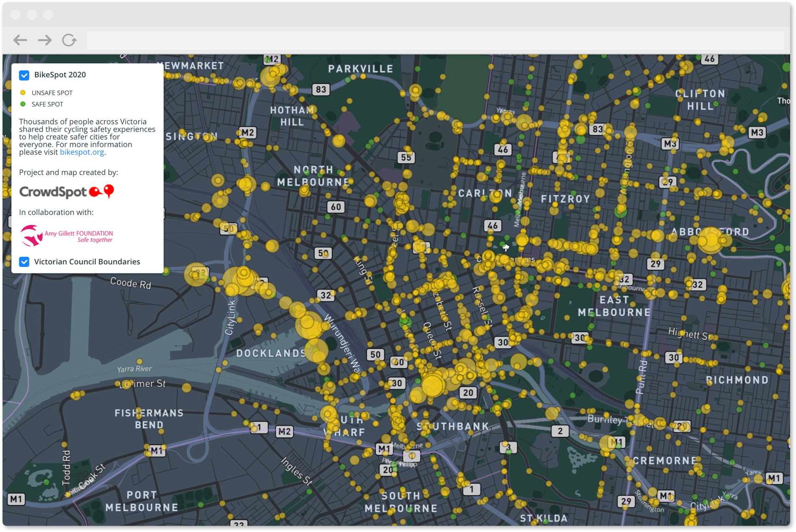Select the route 83 shield near Hotham Hill
Image resolution: width=796 pixels, height=532 pixels.
pos(321,89)
